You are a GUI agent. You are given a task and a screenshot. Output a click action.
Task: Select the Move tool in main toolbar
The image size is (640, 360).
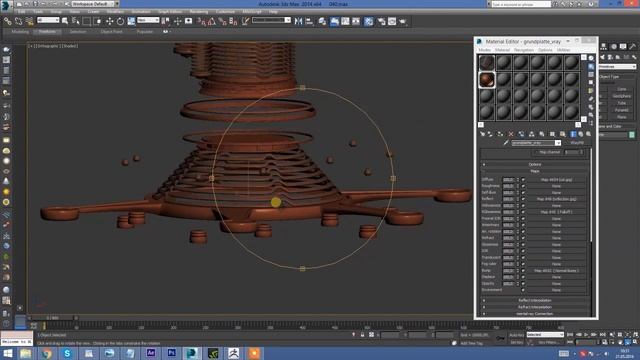pyautogui.click(x=109, y=21)
